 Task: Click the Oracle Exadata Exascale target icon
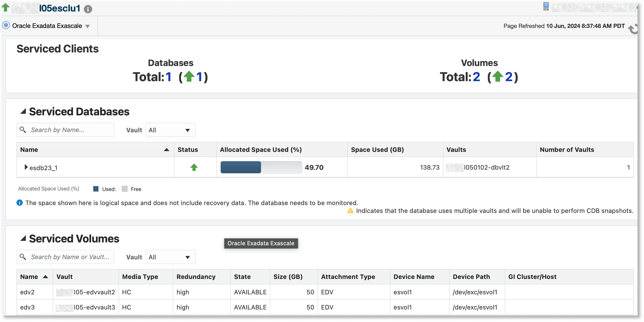click(6, 25)
